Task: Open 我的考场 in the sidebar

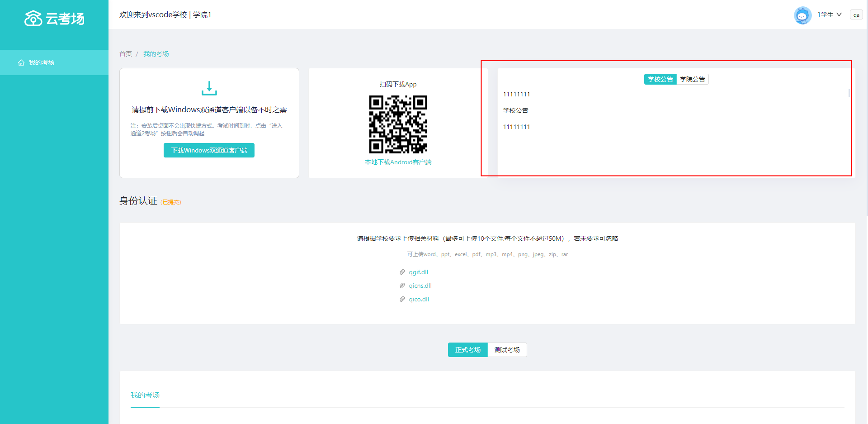Action: point(42,62)
